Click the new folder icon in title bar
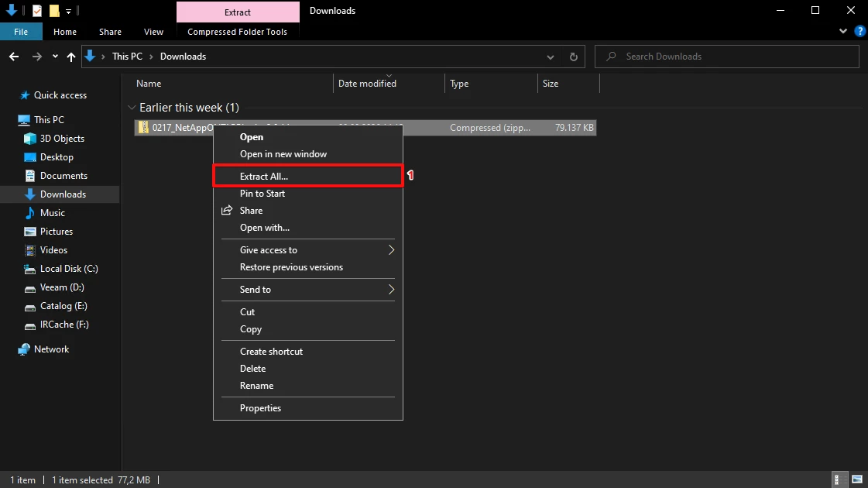Screen dimensions: 868x488 point(54,11)
